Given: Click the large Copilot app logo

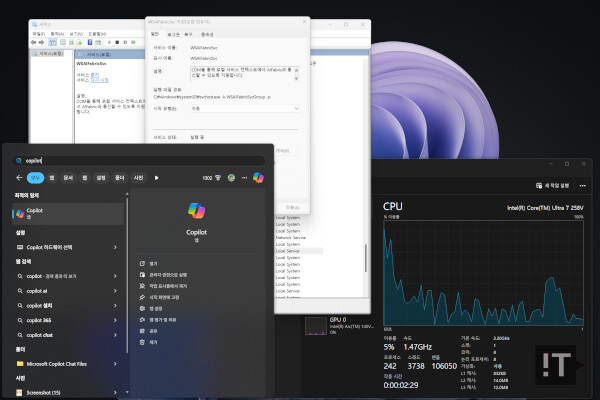Looking at the screenshot, I should pos(196,211).
